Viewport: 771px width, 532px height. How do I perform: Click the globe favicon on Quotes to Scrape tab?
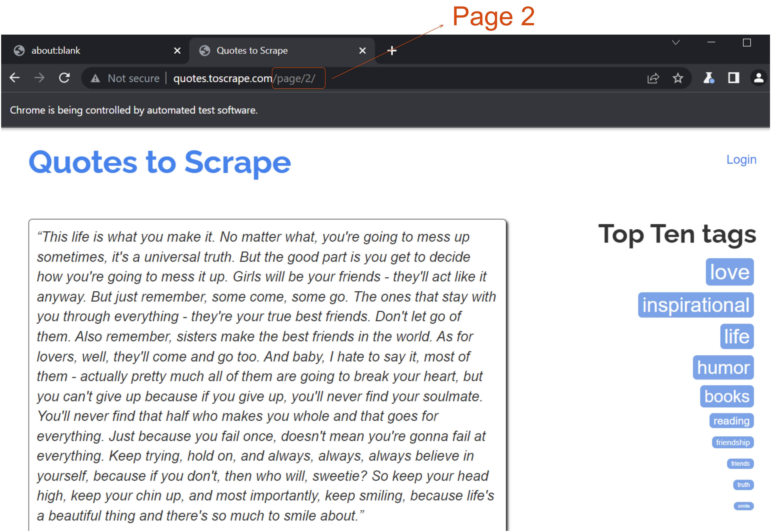204,51
